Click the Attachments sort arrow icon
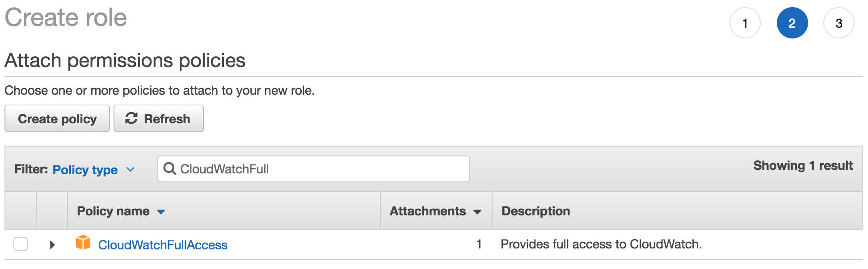 coord(477,212)
